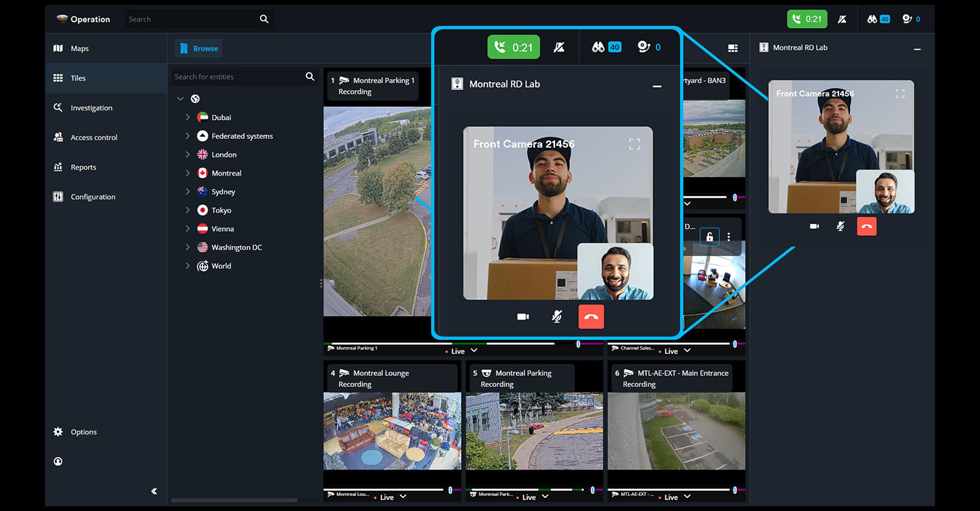The image size is (980, 511).
Task: Open the binoculars monitoring counter in top bar
Action: (x=878, y=19)
